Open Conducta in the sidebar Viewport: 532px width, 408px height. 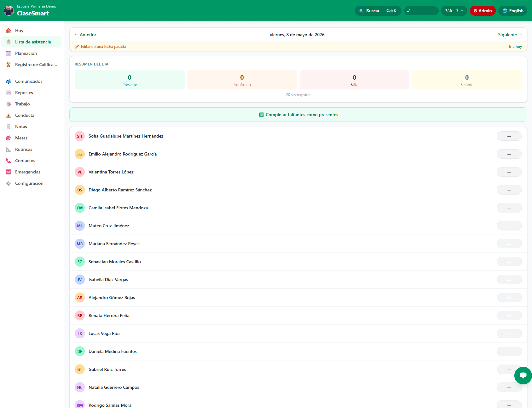point(32,115)
